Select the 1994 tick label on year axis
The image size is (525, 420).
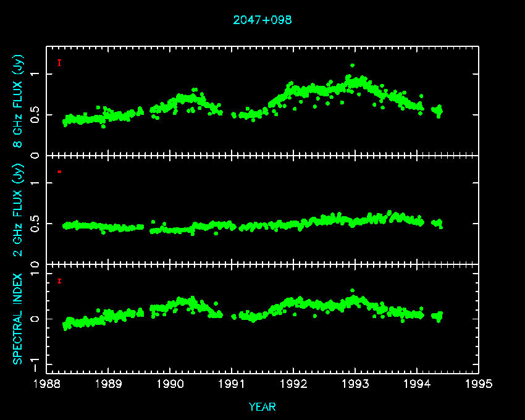click(x=417, y=384)
